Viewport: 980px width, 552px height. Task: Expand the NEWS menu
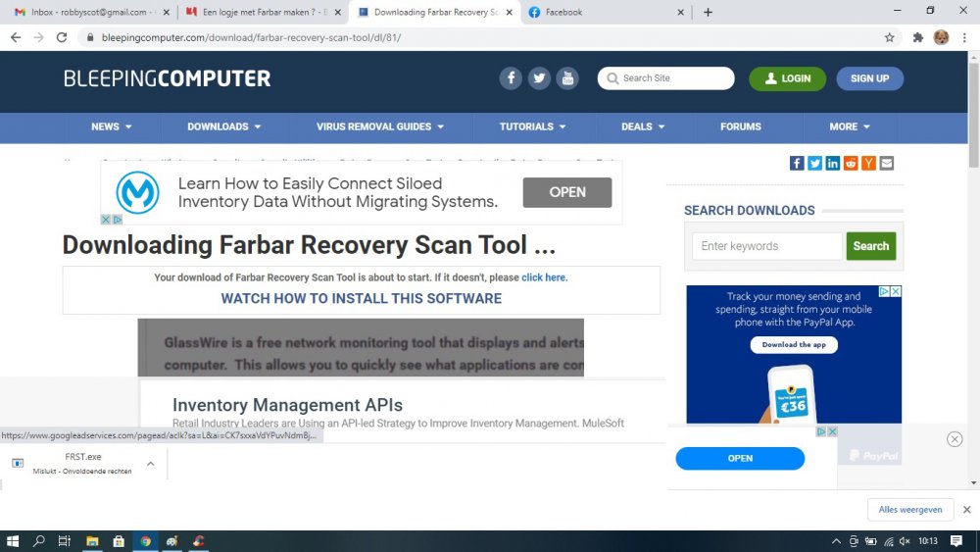coord(112,126)
